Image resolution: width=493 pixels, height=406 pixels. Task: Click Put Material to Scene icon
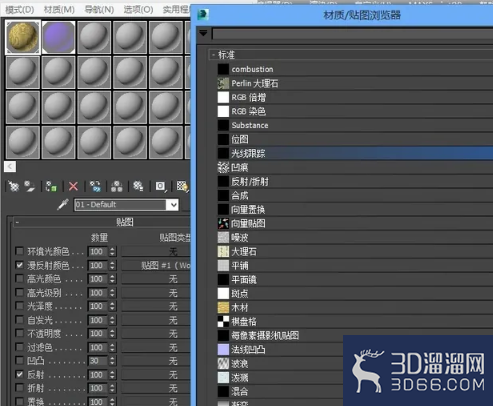(x=30, y=186)
